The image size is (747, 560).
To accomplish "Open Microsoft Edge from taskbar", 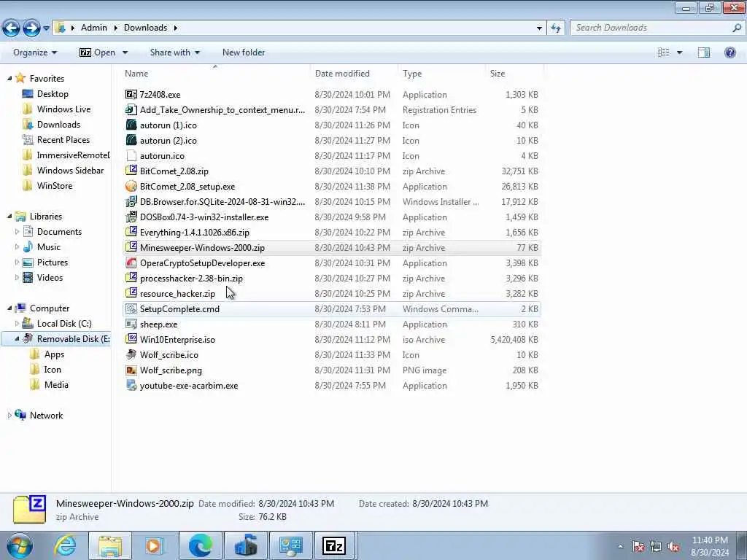I will 201,545.
